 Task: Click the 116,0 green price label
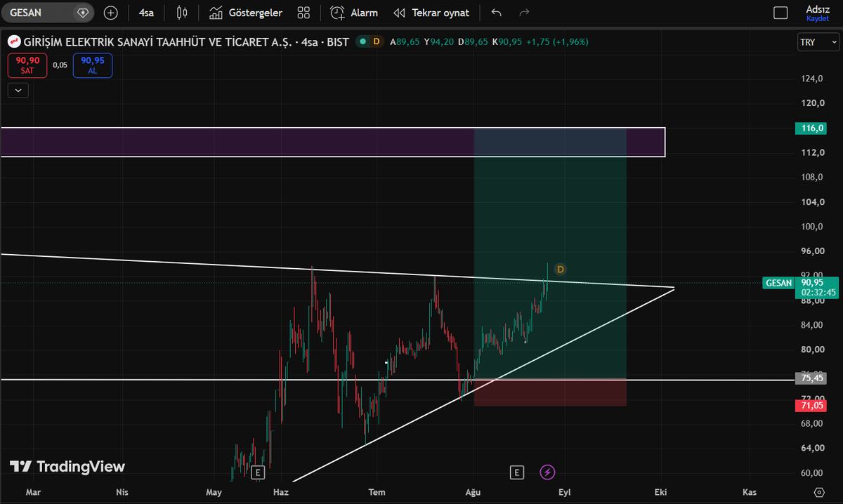click(x=811, y=128)
